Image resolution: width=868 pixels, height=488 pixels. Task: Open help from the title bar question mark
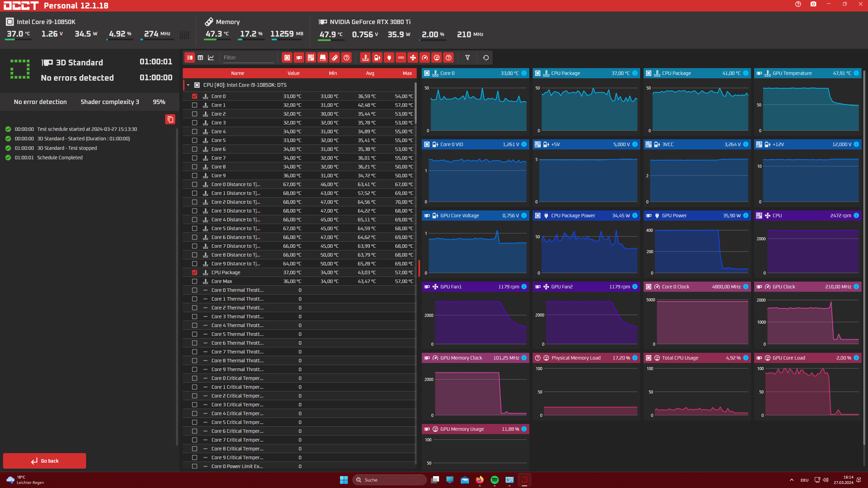point(798,4)
